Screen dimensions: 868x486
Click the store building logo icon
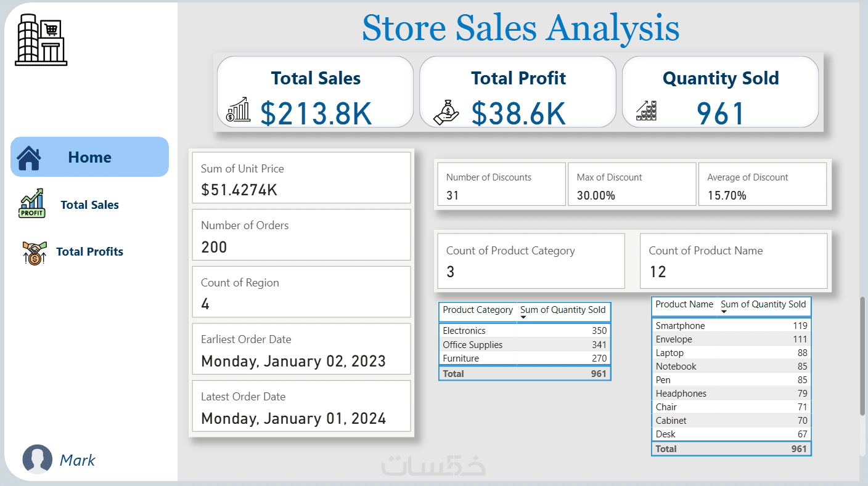tap(41, 40)
